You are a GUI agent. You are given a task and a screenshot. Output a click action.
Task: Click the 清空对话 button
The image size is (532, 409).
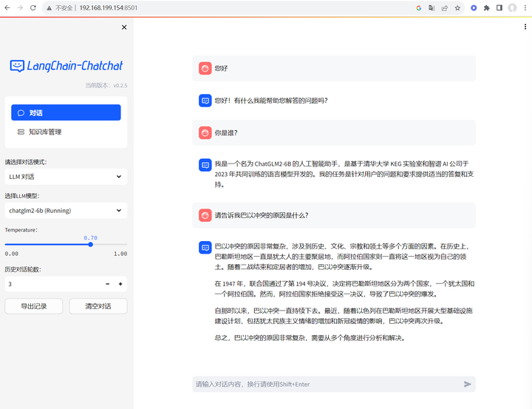(98, 306)
